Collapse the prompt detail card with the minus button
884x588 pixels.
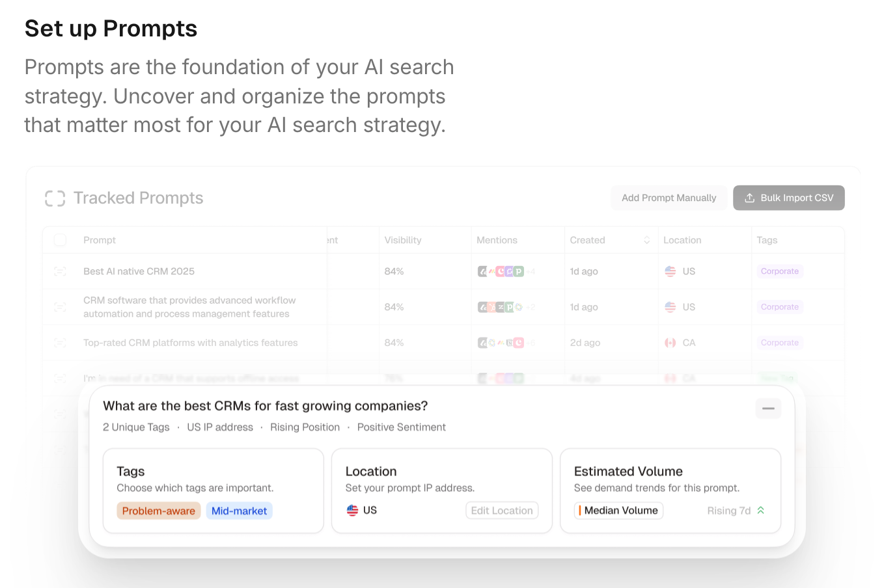click(768, 408)
